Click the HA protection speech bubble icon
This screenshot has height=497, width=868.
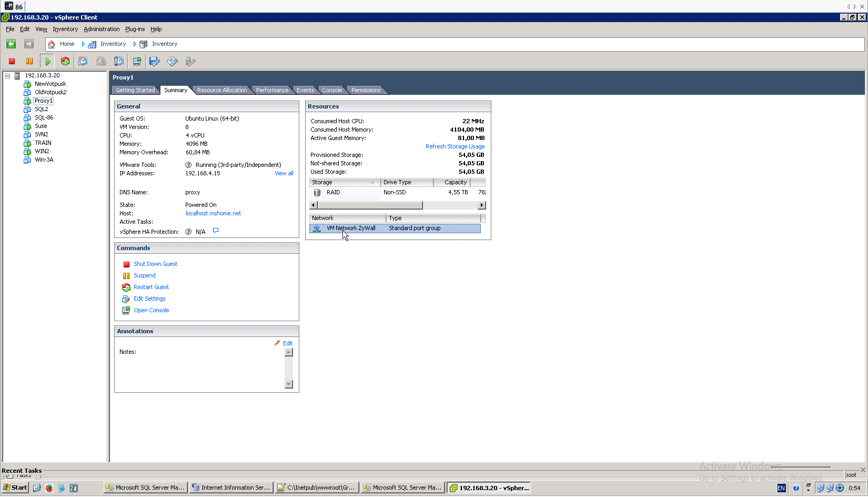pos(216,231)
